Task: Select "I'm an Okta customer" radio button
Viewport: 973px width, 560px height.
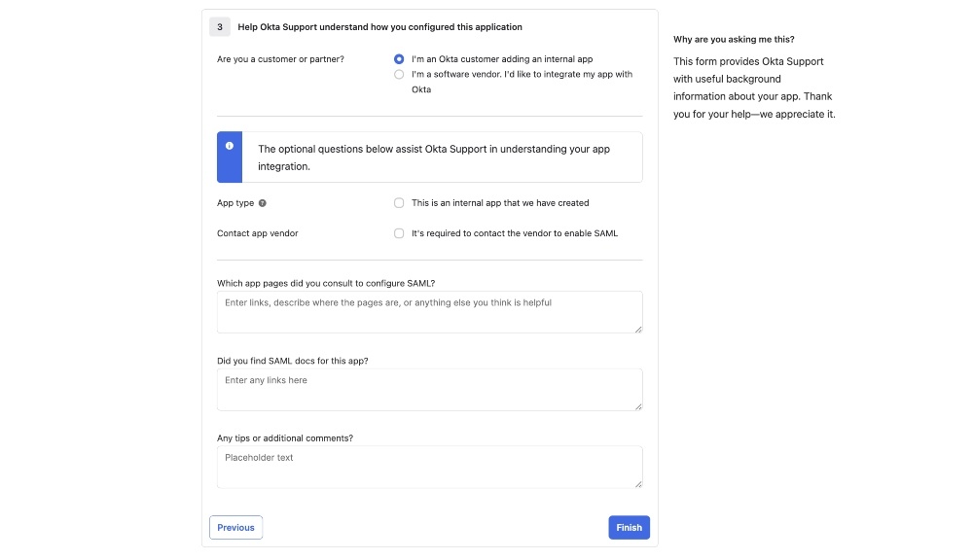Action: 399,59
